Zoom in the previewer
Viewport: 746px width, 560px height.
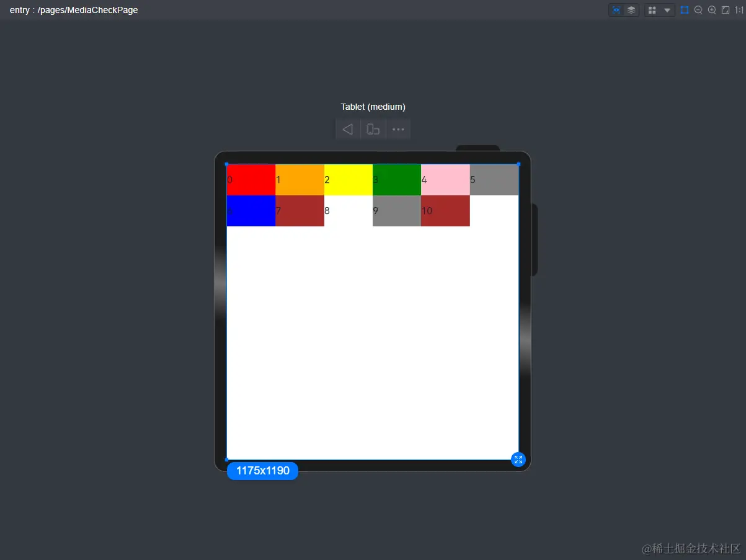coord(712,10)
